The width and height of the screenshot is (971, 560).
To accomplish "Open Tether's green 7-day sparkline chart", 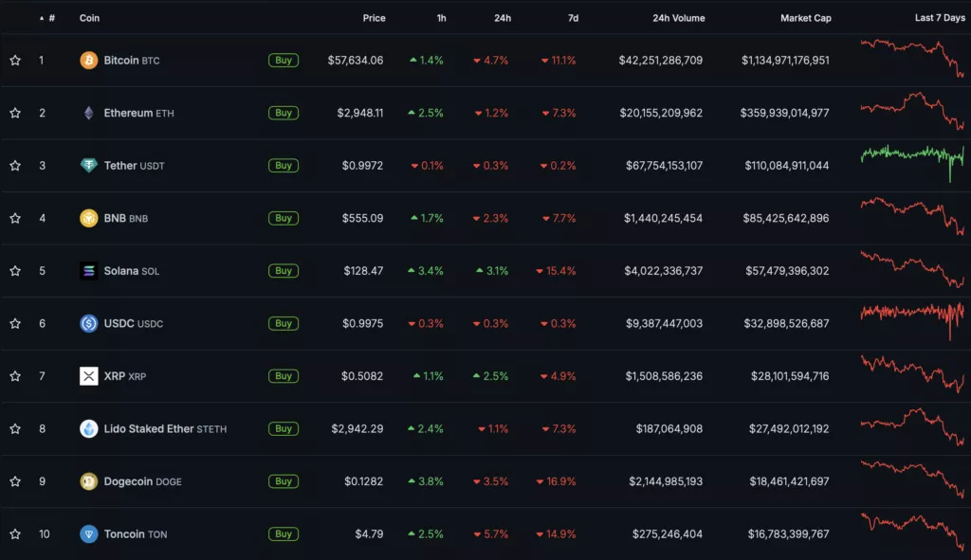I will tap(912, 157).
